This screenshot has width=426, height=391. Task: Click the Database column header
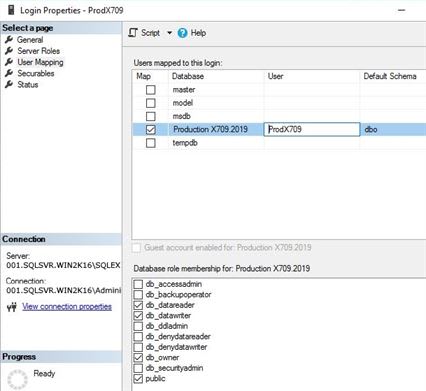pyautogui.click(x=188, y=76)
